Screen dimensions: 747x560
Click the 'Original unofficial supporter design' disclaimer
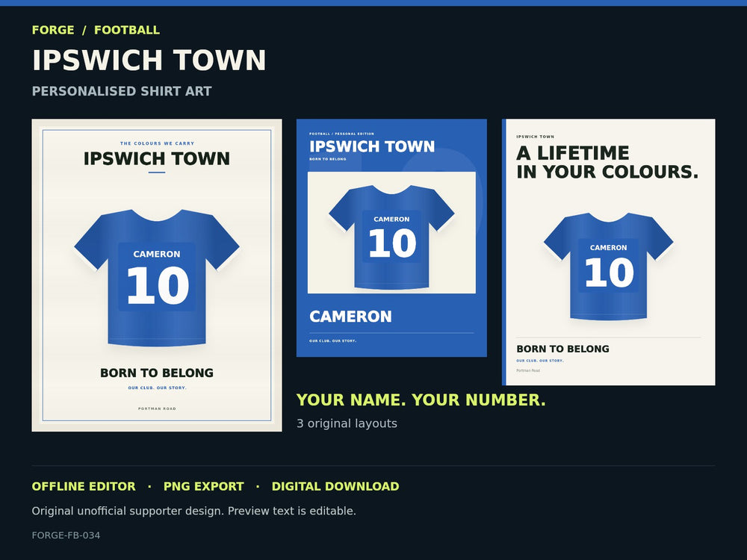pos(194,511)
